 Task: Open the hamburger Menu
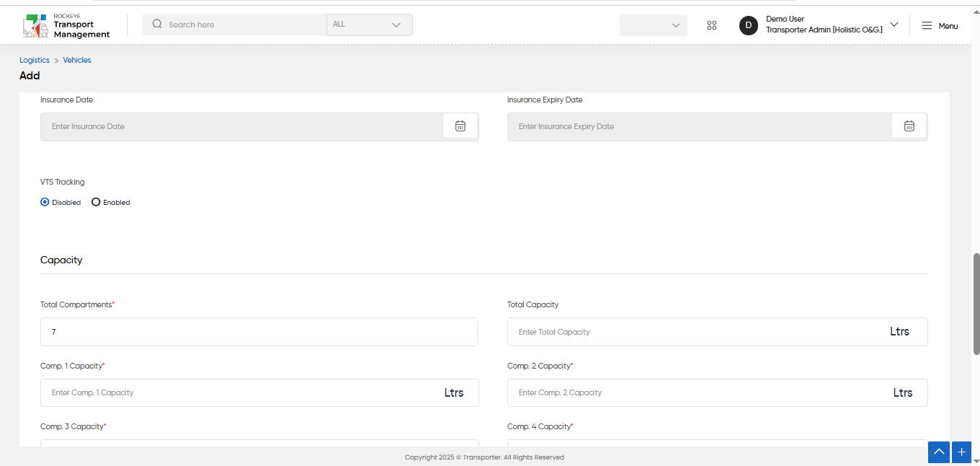(940, 25)
